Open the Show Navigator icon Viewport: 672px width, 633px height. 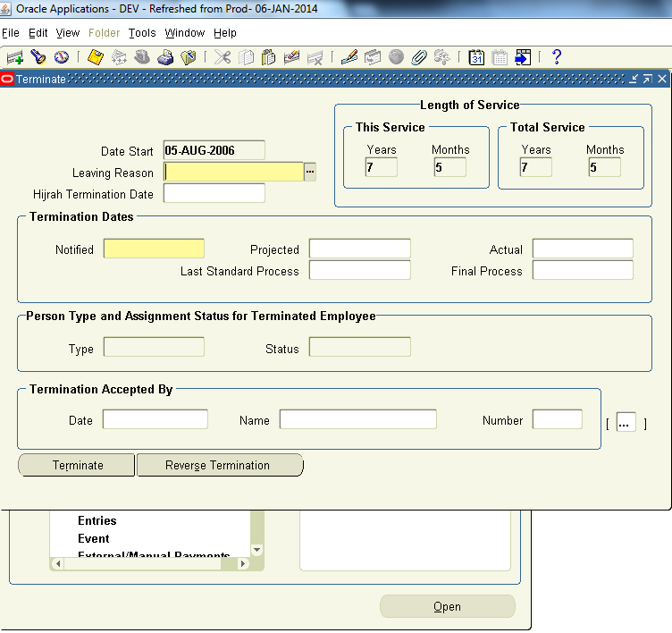[62, 57]
